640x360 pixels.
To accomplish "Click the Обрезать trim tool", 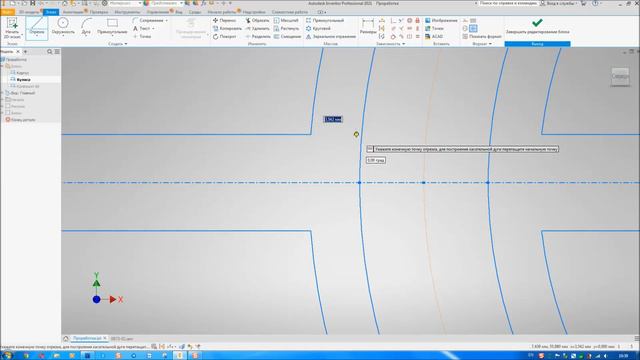I will [257, 20].
